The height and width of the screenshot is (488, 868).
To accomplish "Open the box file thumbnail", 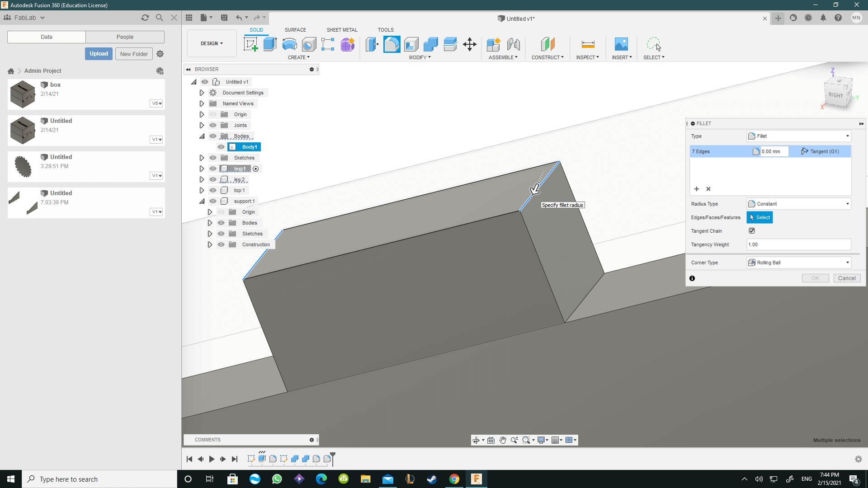I will [x=23, y=94].
